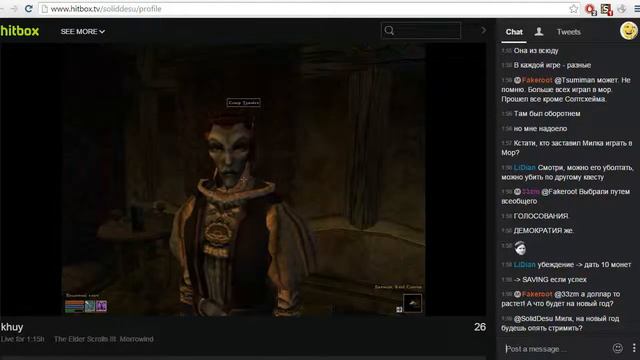Viewport: 640px width, 360px height.
Task: Click the browser address bar URL
Action: pos(106,9)
